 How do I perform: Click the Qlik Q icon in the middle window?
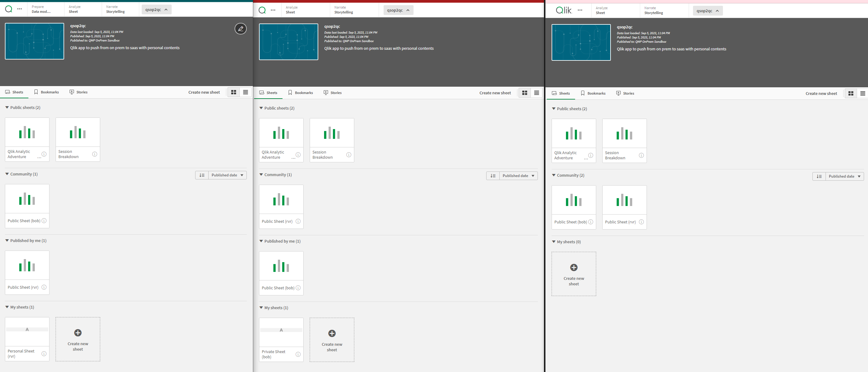262,10
